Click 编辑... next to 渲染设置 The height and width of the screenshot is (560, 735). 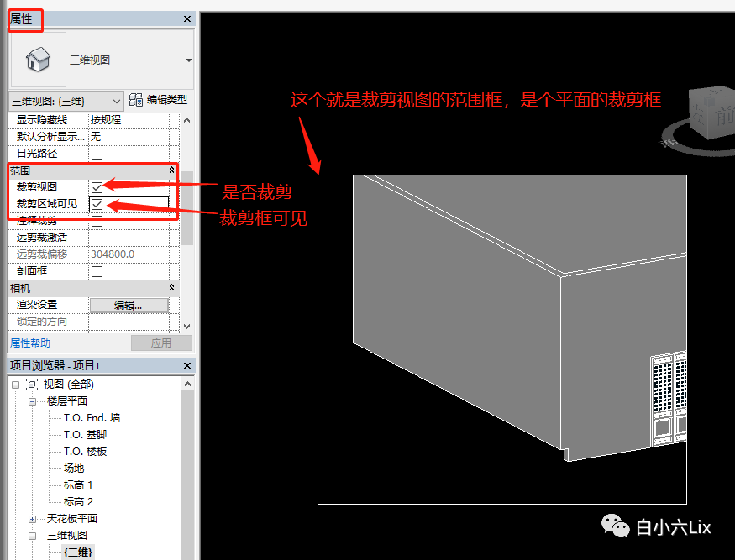(129, 305)
